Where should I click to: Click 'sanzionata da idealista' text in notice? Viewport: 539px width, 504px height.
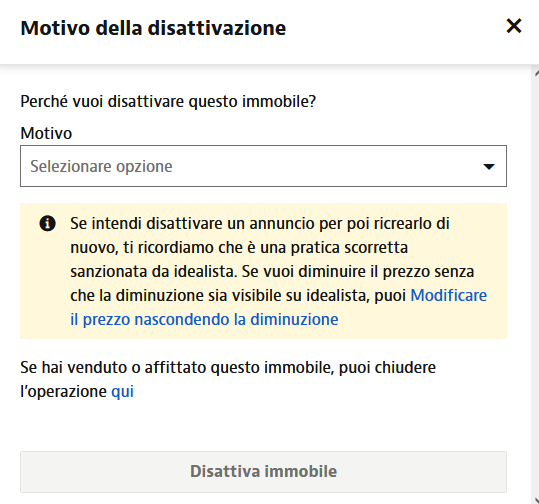click(152, 272)
